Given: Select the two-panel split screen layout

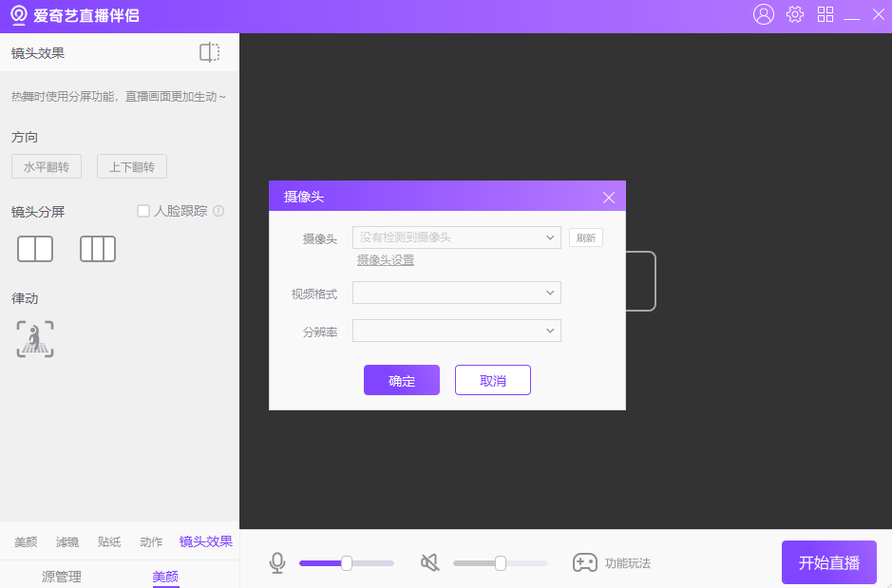Looking at the screenshot, I should coord(34,248).
